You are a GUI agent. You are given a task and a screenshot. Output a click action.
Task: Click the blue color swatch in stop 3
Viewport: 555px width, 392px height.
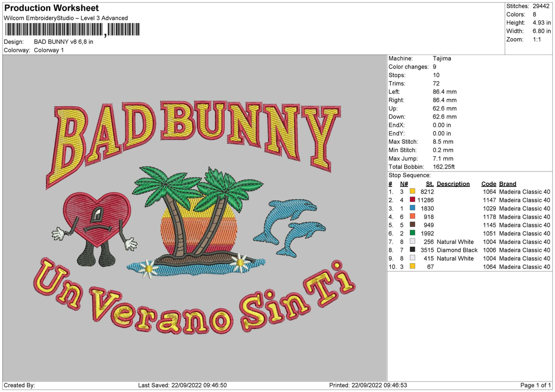click(413, 208)
